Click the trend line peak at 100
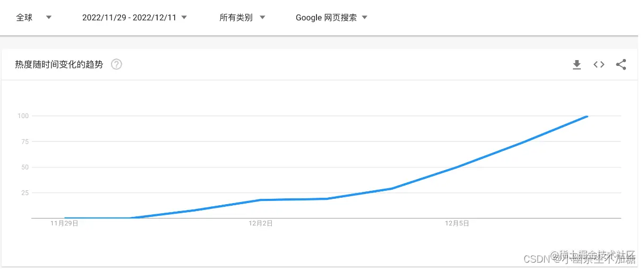Viewport: 644px width, 269px height. click(x=587, y=116)
